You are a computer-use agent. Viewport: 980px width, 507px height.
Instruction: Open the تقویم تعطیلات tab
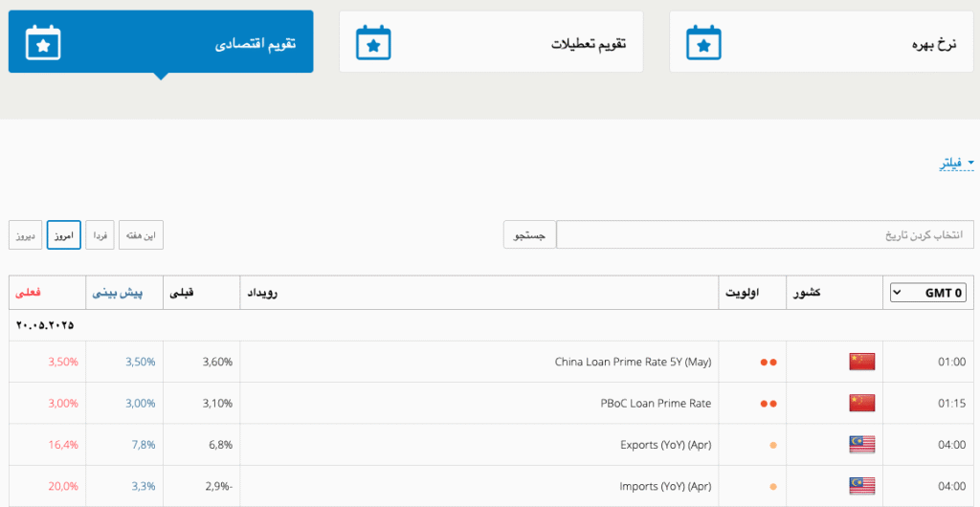click(x=491, y=42)
